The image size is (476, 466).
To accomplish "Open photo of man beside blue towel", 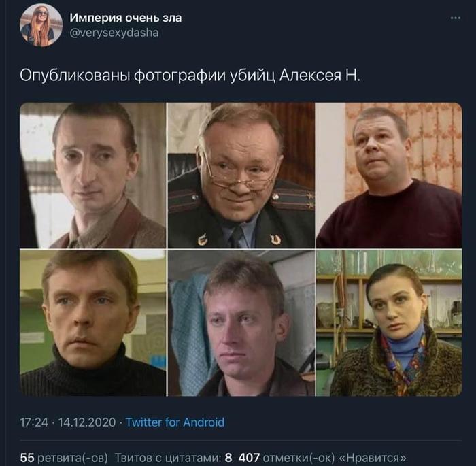I will pos(241,323).
